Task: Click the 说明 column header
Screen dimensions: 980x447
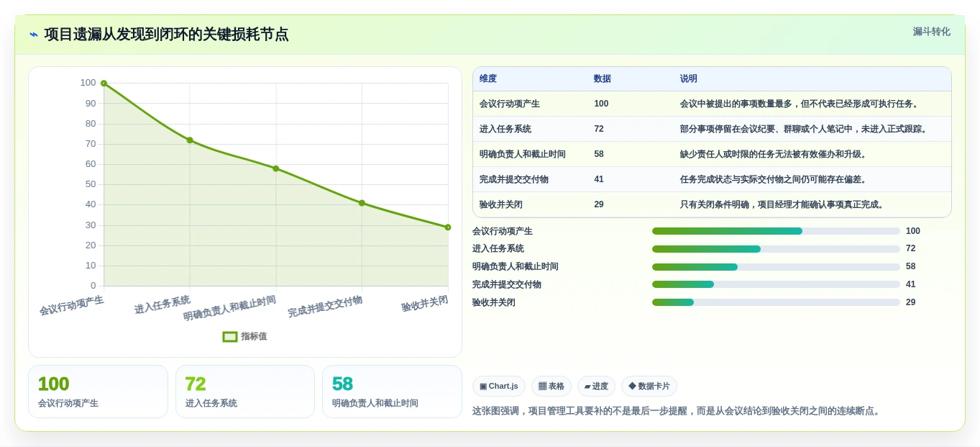Action: point(689,79)
